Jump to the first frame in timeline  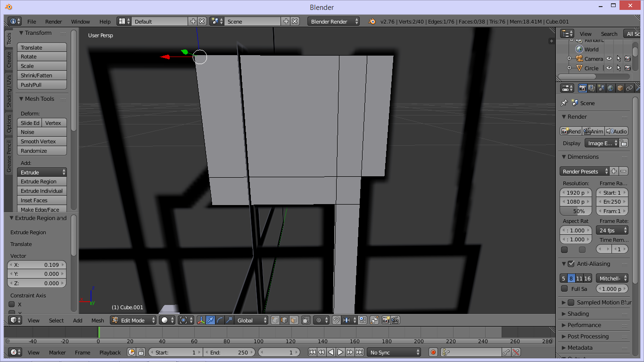pyautogui.click(x=312, y=352)
